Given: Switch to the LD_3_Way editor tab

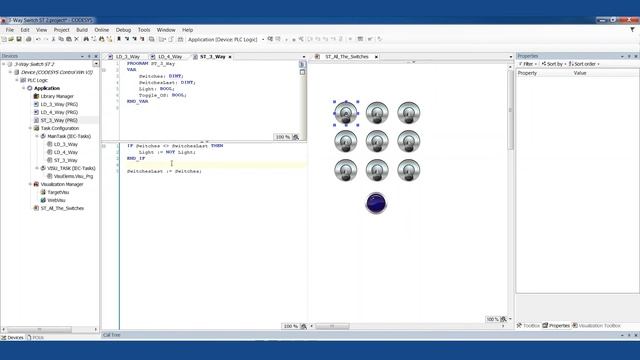Looking at the screenshot, I should tap(124, 57).
